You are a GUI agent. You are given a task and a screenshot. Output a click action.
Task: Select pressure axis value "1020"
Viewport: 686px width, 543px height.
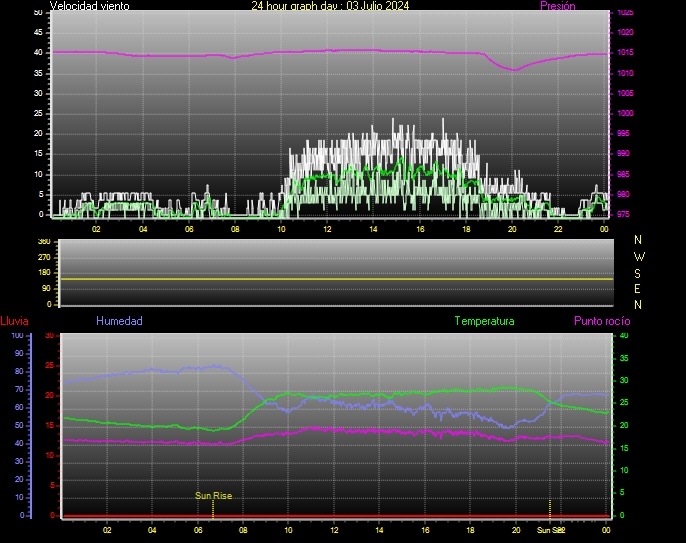(625, 32)
